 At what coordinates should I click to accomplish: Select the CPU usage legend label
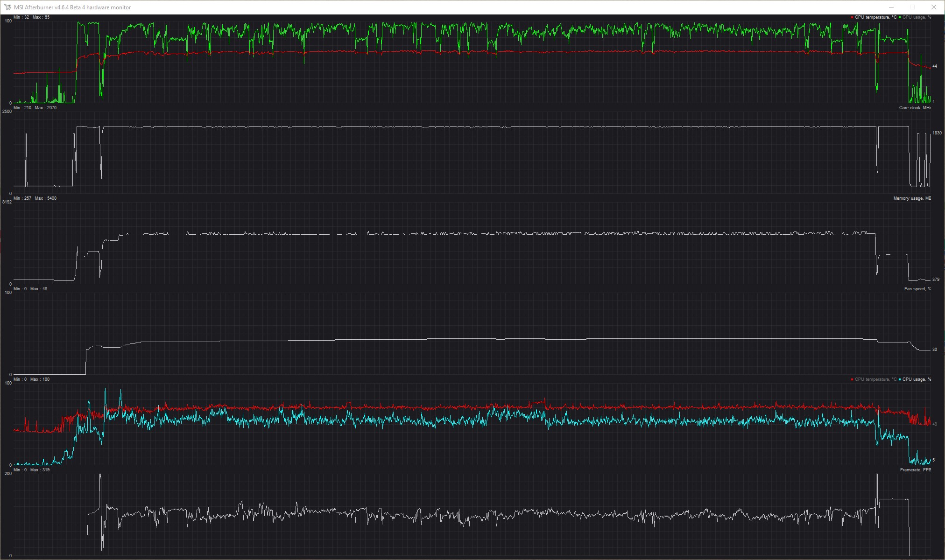tap(917, 379)
